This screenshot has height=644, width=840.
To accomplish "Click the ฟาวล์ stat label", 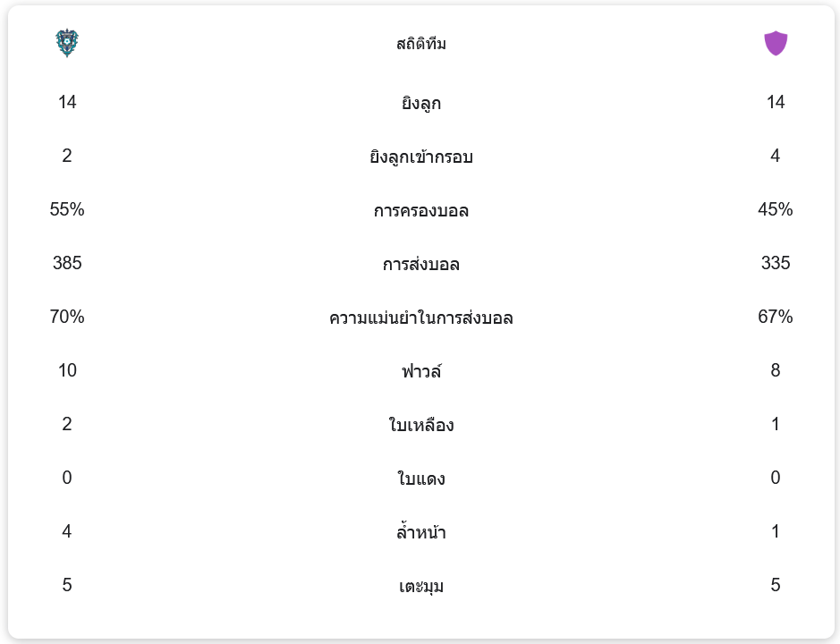I will 421,371.
